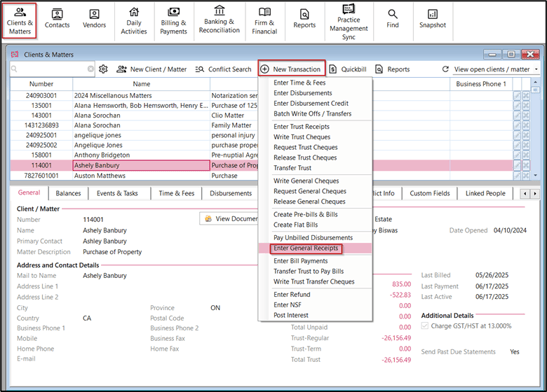Choose Write Trust Cheques

(x=302, y=137)
